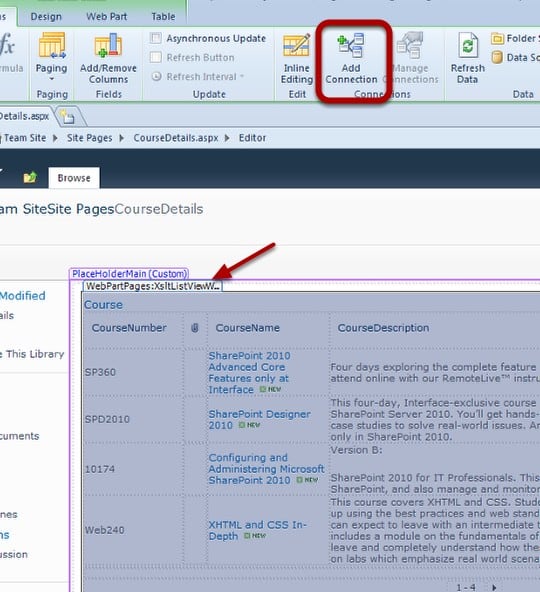
Task: Enable Inline Editing in ribbon
Action: tap(297, 58)
